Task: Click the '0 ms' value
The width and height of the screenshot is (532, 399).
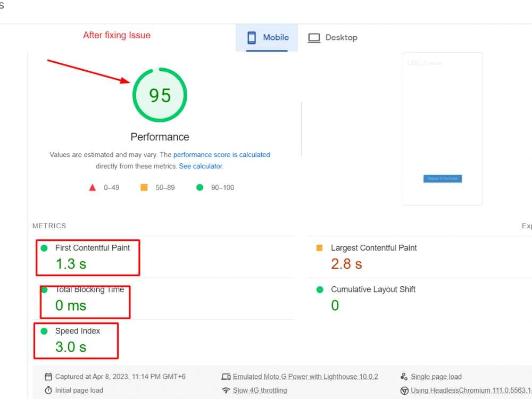Action: click(71, 305)
